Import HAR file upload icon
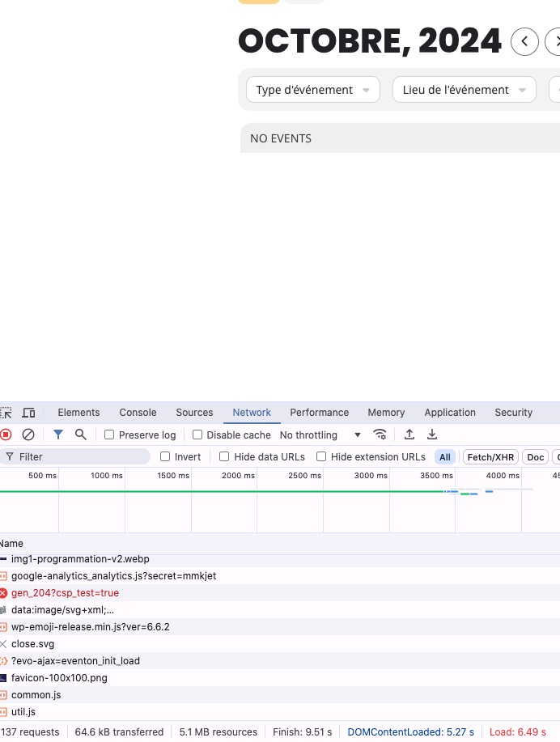 point(409,435)
